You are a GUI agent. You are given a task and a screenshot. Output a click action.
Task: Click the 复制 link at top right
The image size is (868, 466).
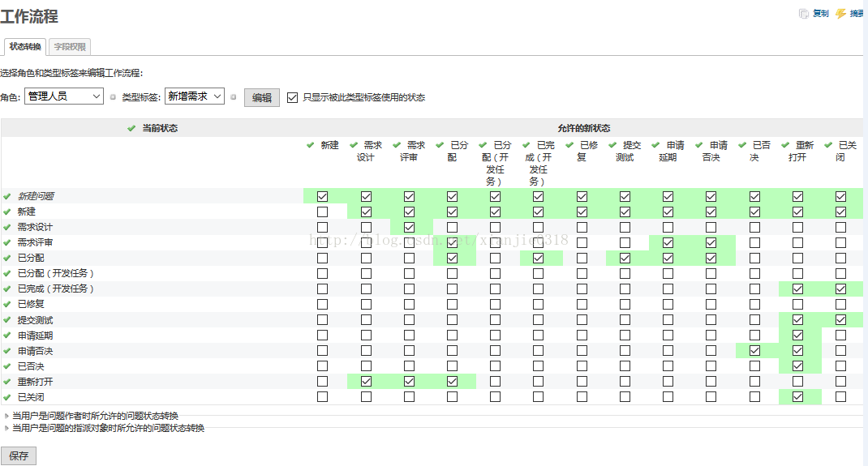click(x=814, y=13)
